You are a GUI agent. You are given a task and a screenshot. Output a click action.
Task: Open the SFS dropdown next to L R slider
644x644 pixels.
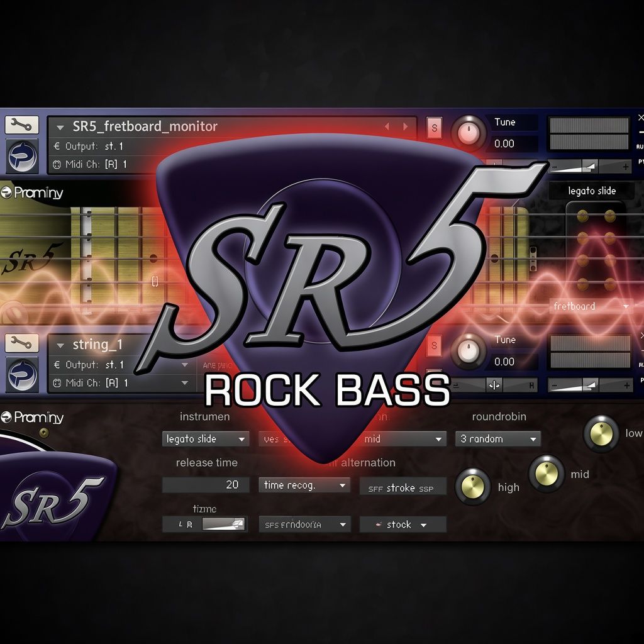coord(305,525)
